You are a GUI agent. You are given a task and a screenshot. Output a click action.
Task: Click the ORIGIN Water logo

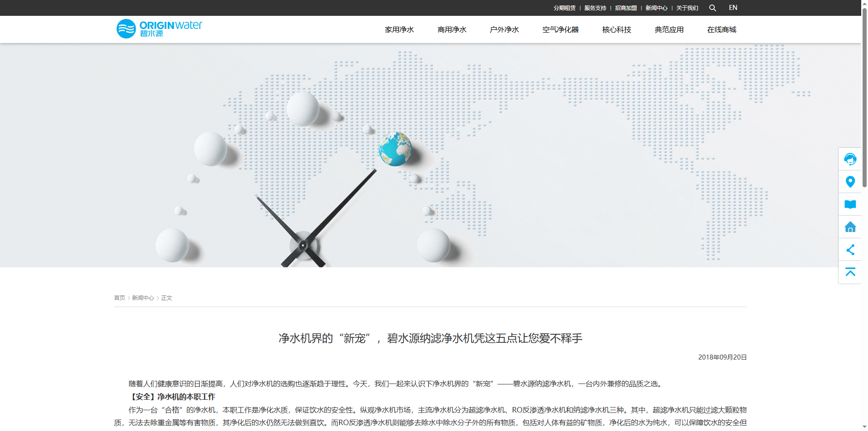(159, 28)
